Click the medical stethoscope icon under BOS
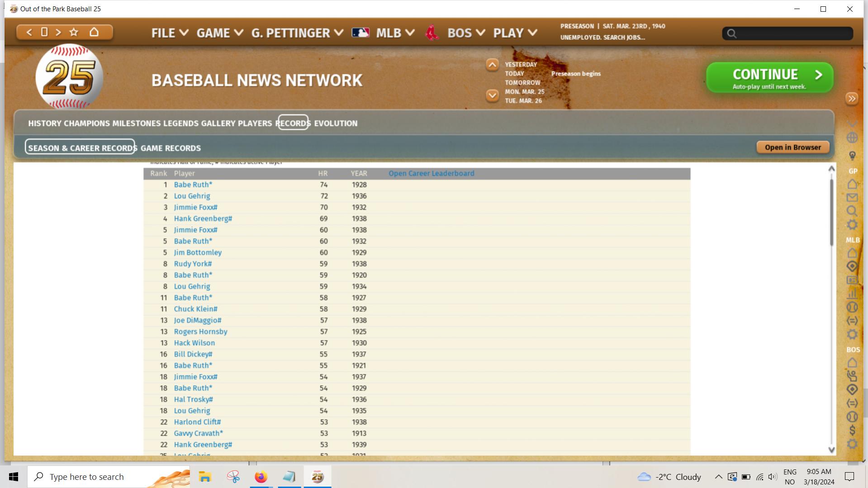 (x=852, y=376)
